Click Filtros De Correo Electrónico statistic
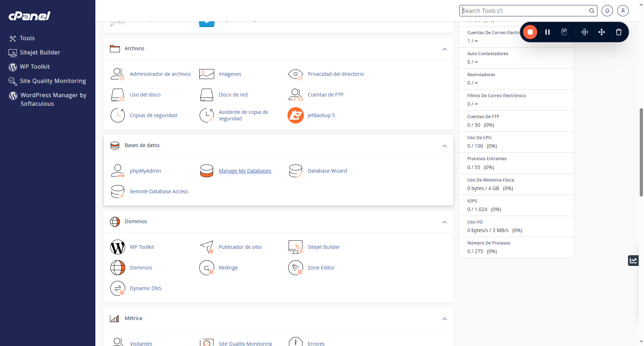The width and height of the screenshot is (644, 346). click(516, 100)
